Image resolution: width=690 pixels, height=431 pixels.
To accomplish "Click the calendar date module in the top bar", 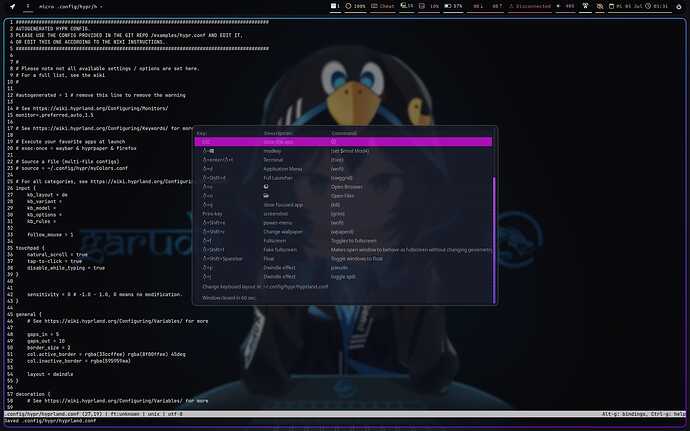I will click(x=626, y=6).
